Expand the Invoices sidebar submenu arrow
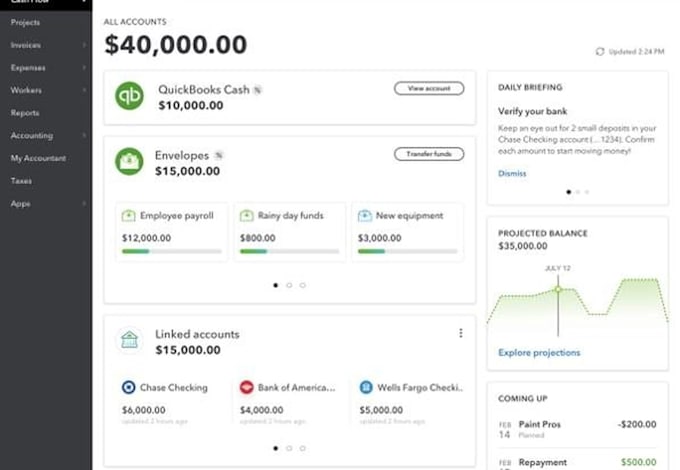Image resolution: width=680 pixels, height=470 pixels. pyautogui.click(x=84, y=45)
